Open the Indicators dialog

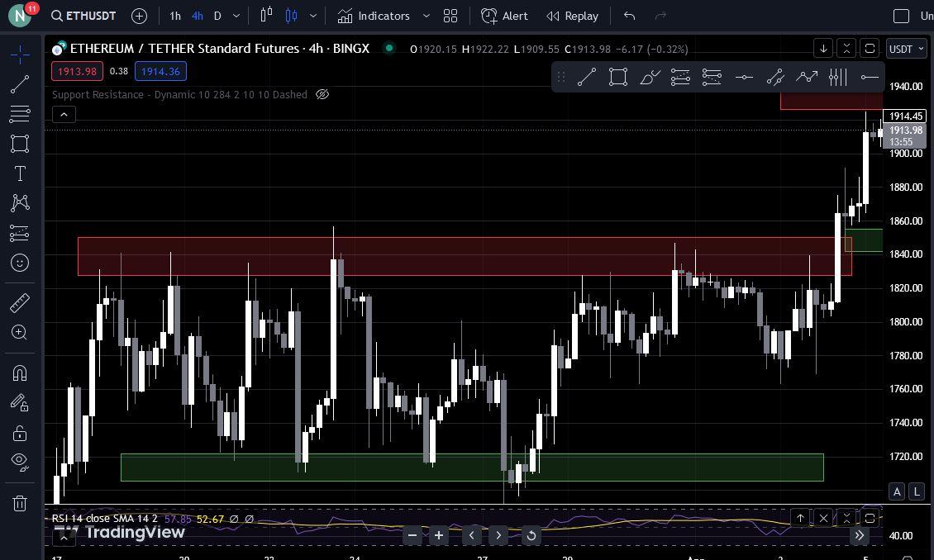pos(374,16)
